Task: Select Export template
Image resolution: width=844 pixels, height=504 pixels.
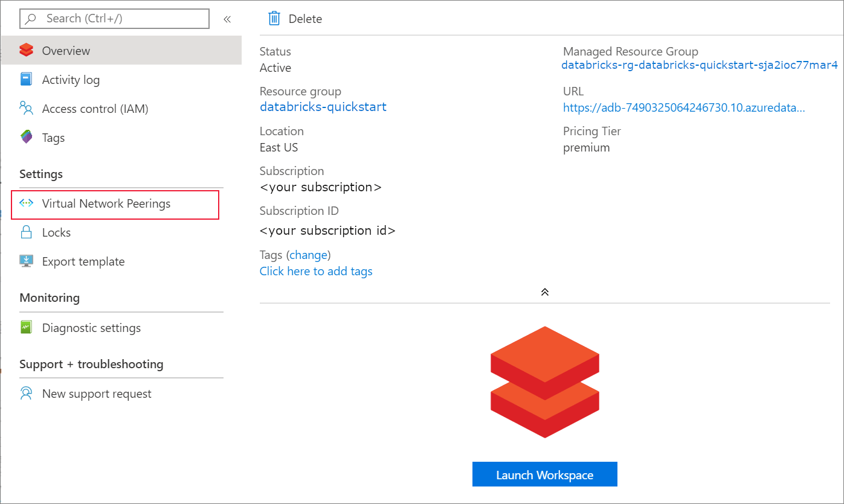Action: tap(83, 261)
